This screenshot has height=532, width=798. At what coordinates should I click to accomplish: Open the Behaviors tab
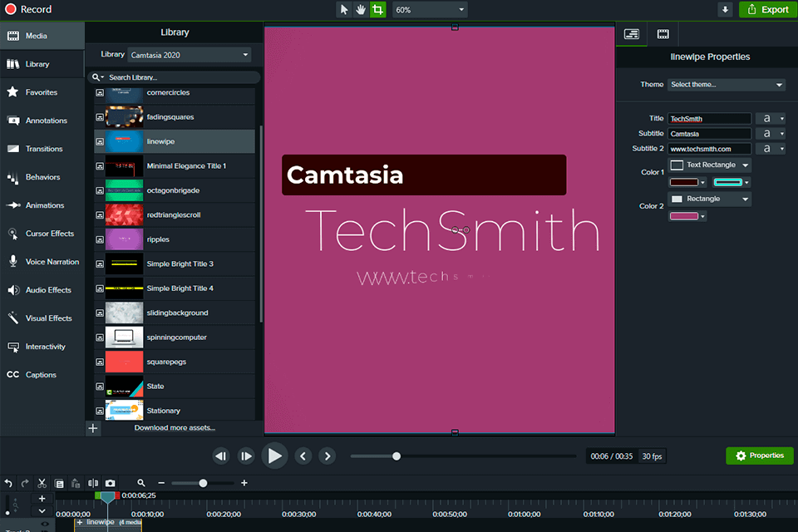tap(42, 177)
